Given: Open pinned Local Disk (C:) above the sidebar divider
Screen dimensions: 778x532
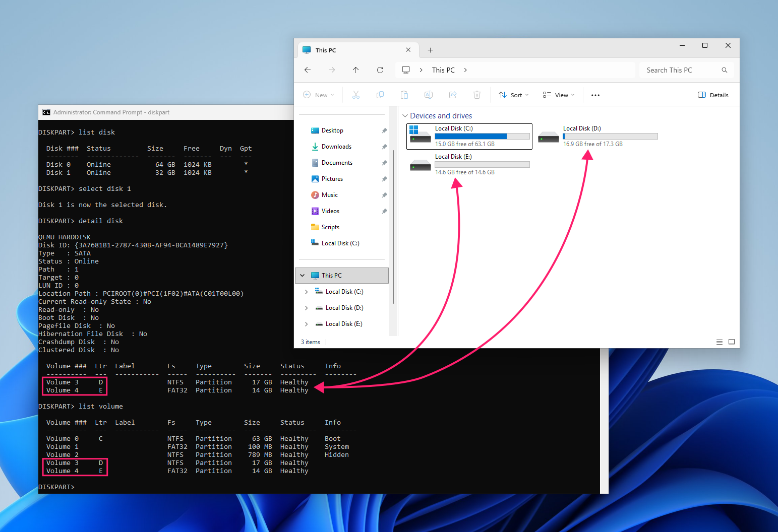Looking at the screenshot, I should tap(340, 243).
